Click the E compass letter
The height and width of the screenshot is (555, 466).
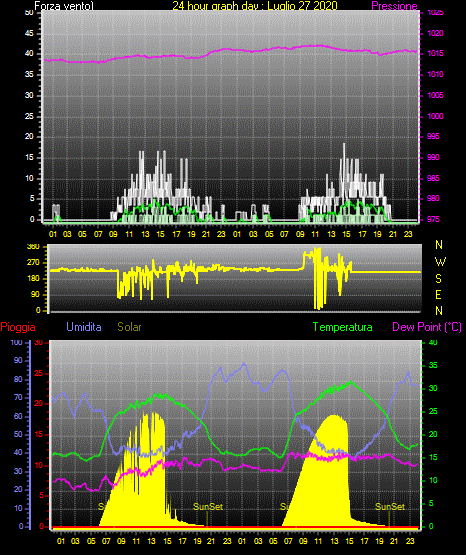[x=438, y=294]
